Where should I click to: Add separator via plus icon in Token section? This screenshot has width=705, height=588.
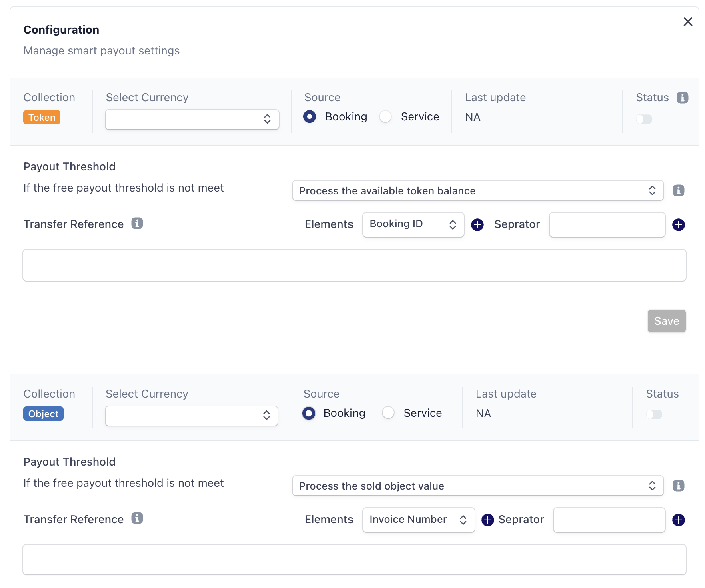click(x=678, y=225)
